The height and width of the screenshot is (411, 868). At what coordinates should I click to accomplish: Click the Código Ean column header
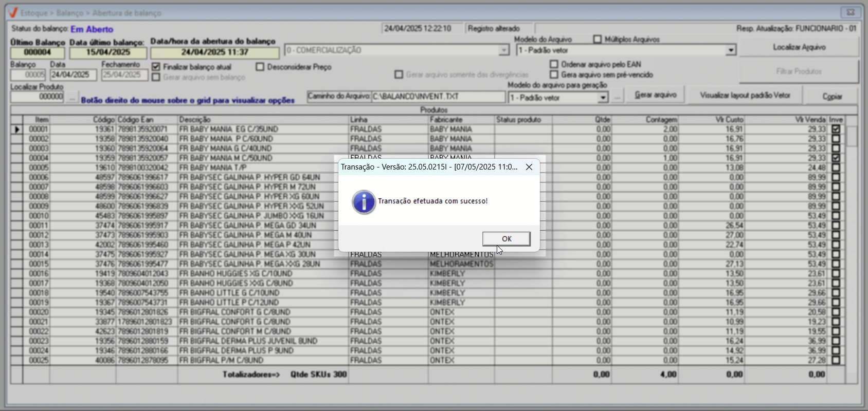(x=147, y=120)
